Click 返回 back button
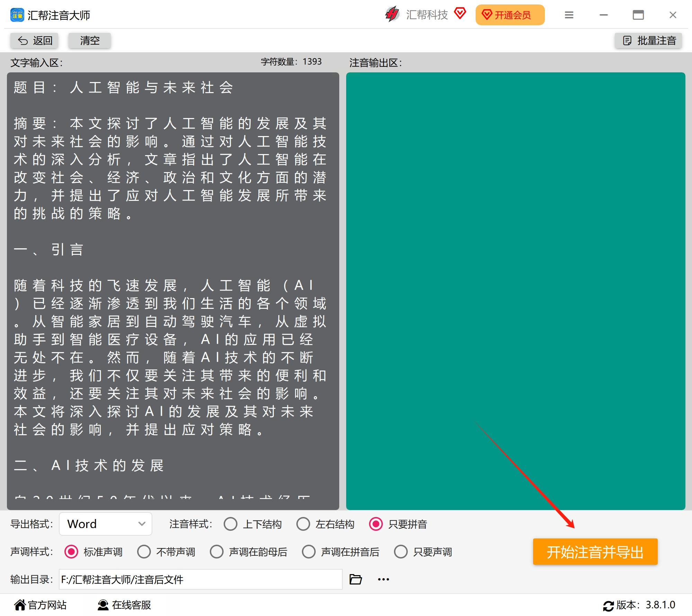The height and width of the screenshot is (616, 692). click(x=35, y=41)
